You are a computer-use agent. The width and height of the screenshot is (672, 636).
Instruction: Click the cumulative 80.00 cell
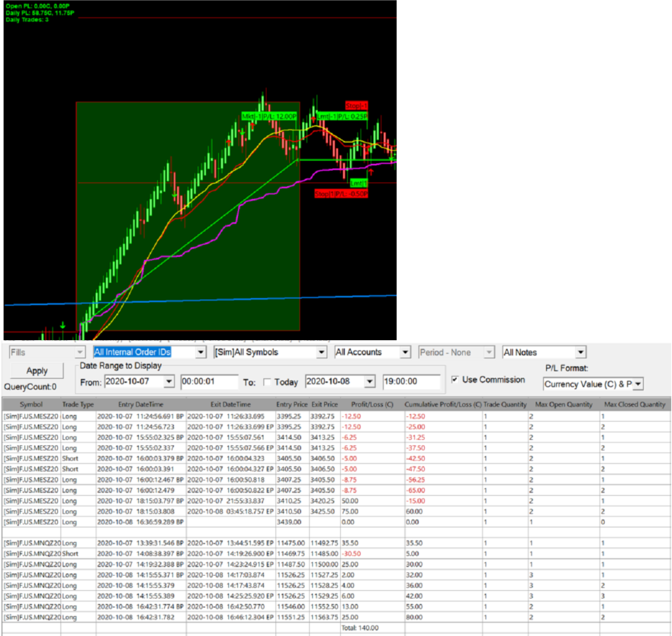pos(443,617)
